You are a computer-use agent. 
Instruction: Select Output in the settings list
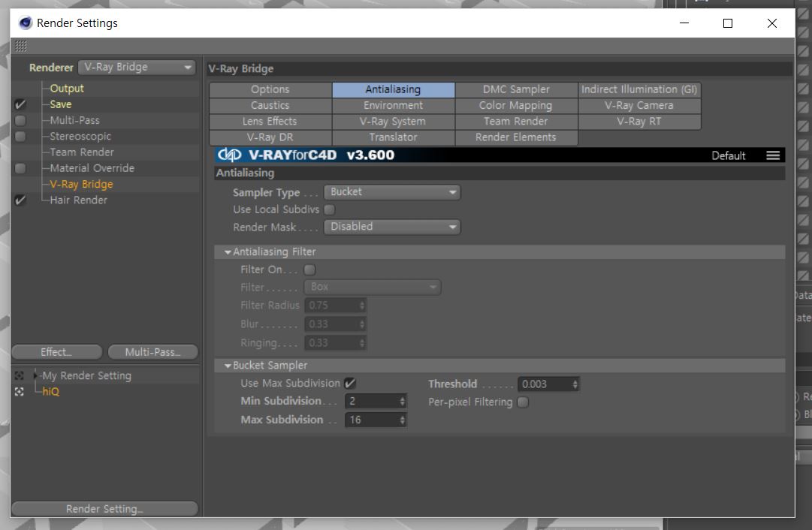click(x=67, y=89)
